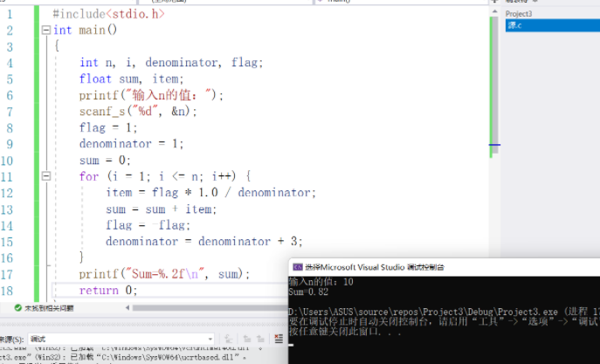Viewport: 600px width, 364px height.
Task: Click line number 1 in the gutter
Action: click(10, 15)
